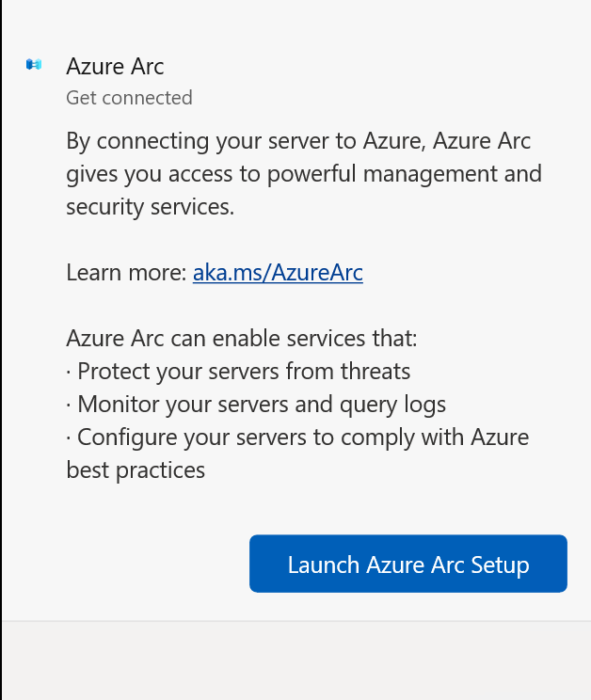Click the Azure Arc logo icon
Viewport: 591px width, 700px height.
[34, 65]
